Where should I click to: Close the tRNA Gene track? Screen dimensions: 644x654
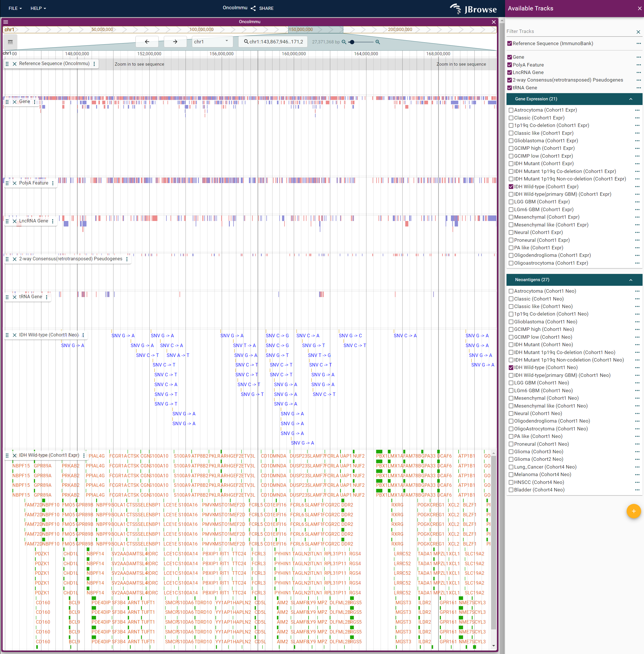click(14, 297)
